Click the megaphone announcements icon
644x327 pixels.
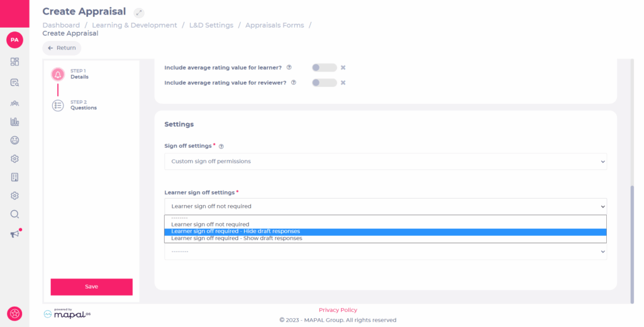pos(16,233)
